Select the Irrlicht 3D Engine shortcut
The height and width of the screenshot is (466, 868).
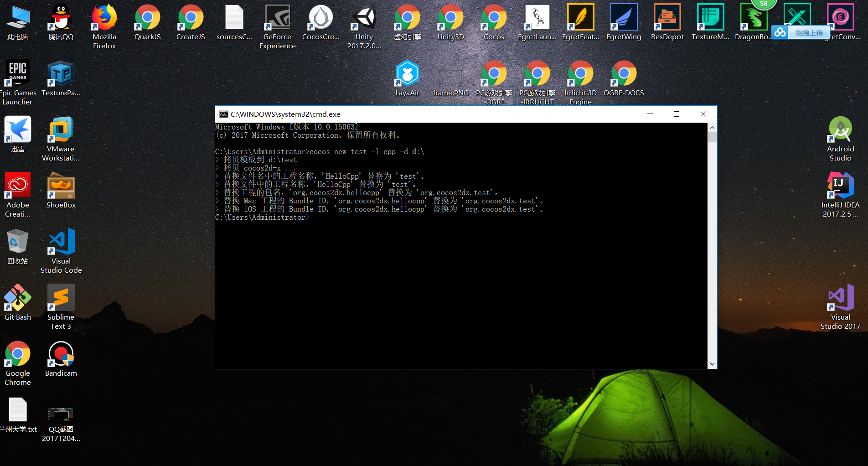point(581,83)
